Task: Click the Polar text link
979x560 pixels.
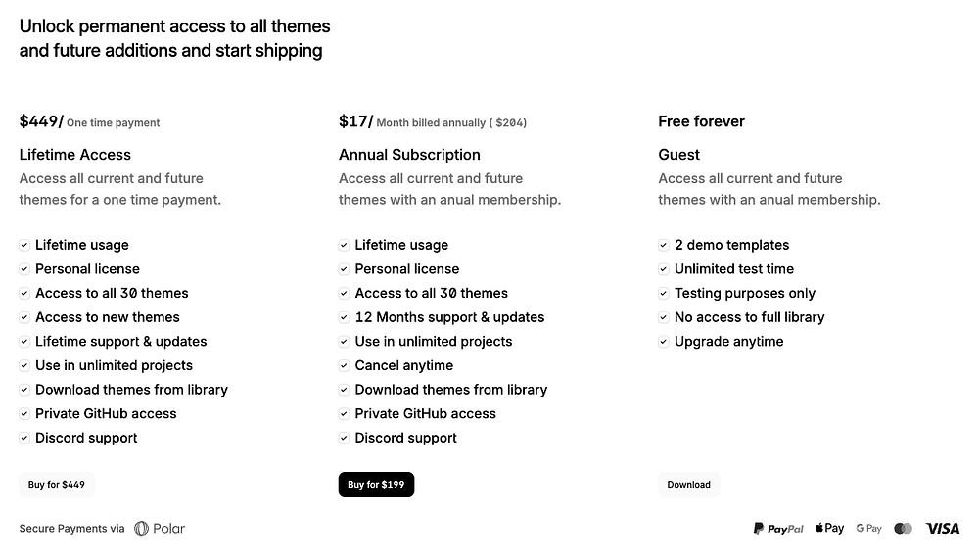Action: click(x=169, y=528)
